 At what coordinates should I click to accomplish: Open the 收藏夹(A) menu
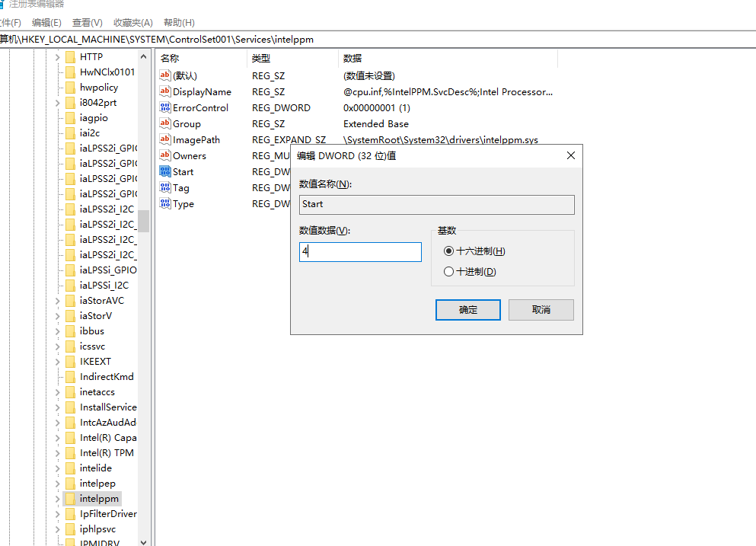pyautogui.click(x=132, y=23)
